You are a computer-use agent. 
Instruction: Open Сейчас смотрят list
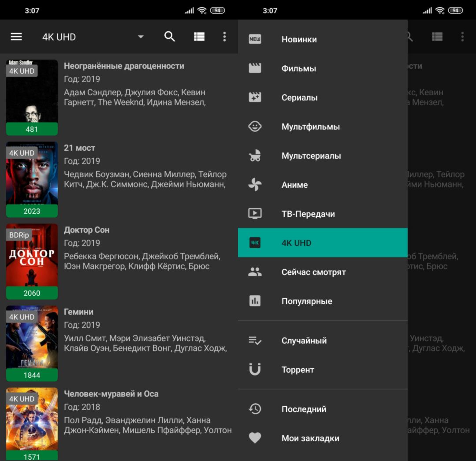[x=313, y=272]
